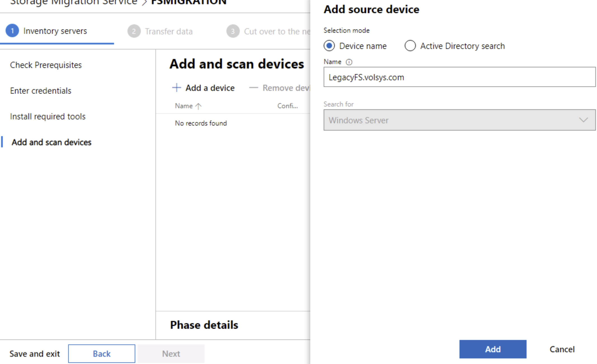Click the Add button to add source device
This screenshot has width=597, height=364.
click(493, 349)
